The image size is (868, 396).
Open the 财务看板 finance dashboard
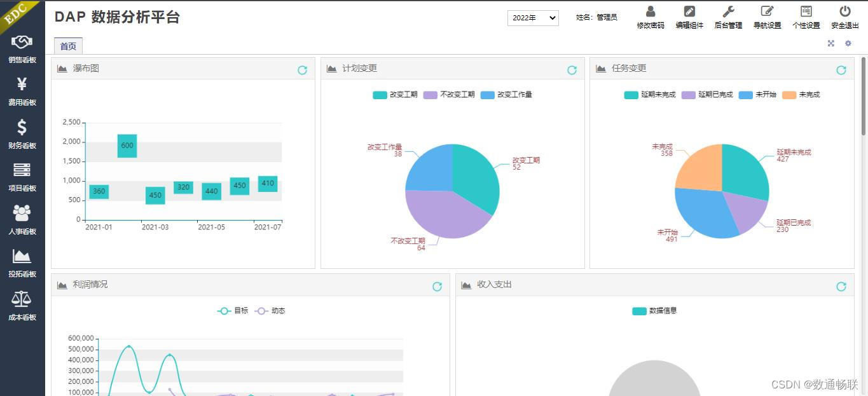[x=22, y=134]
